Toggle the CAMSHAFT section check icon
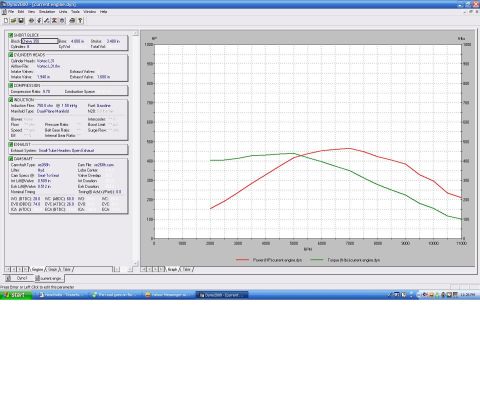 click(x=11, y=159)
